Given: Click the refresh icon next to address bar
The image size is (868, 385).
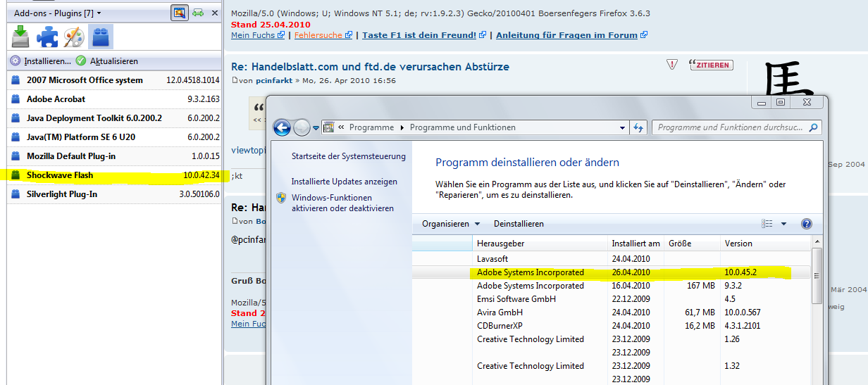Looking at the screenshot, I should (638, 127).
